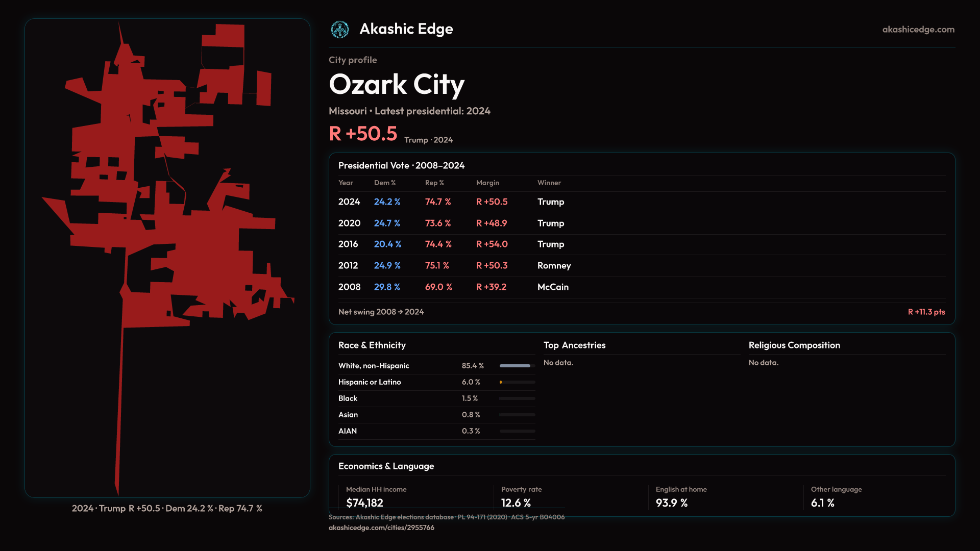Select the 2020 row margin R +48.9
The width and height of the screenshot is (980, 551).
[491, 223]
